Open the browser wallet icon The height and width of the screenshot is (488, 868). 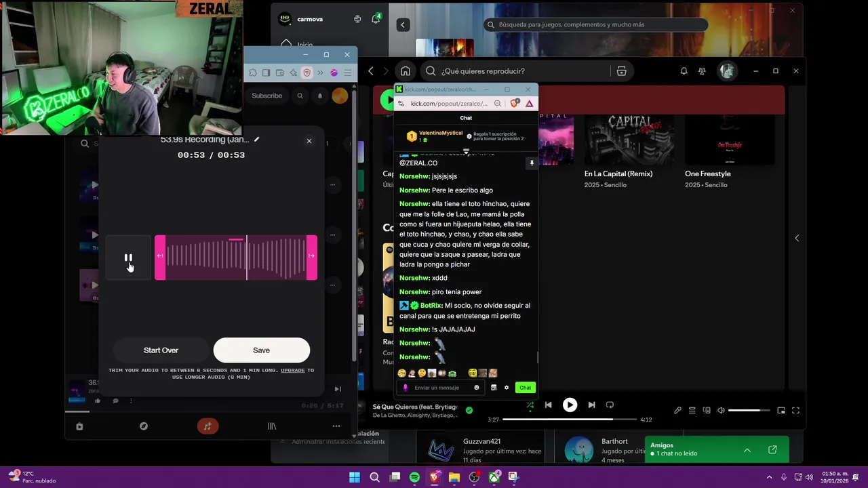pos(280,73)
